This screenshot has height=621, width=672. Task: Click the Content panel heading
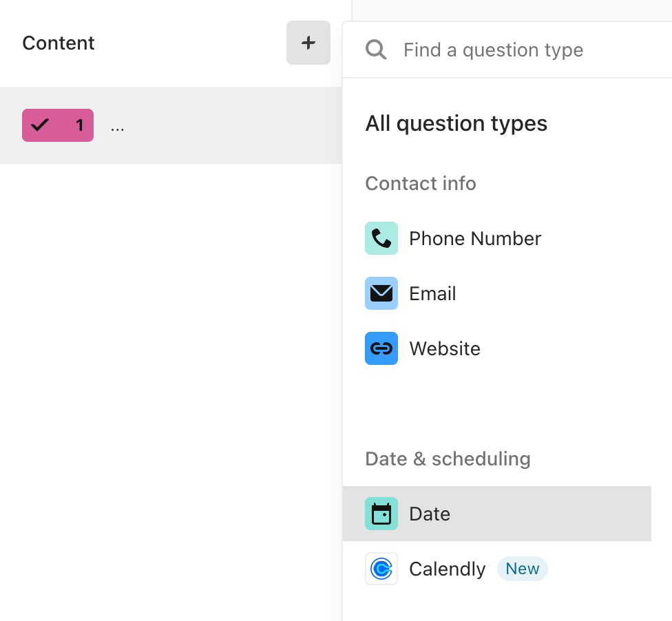tap(59, 43)
